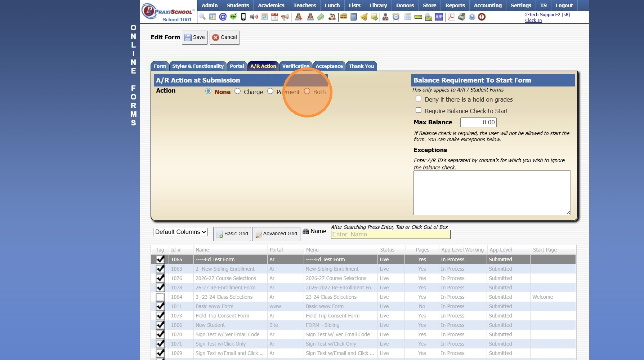Untick the tag checkbox for Basic www Form
The height and width of the screenshot is (360, 644).
click(x=160, y=306)
